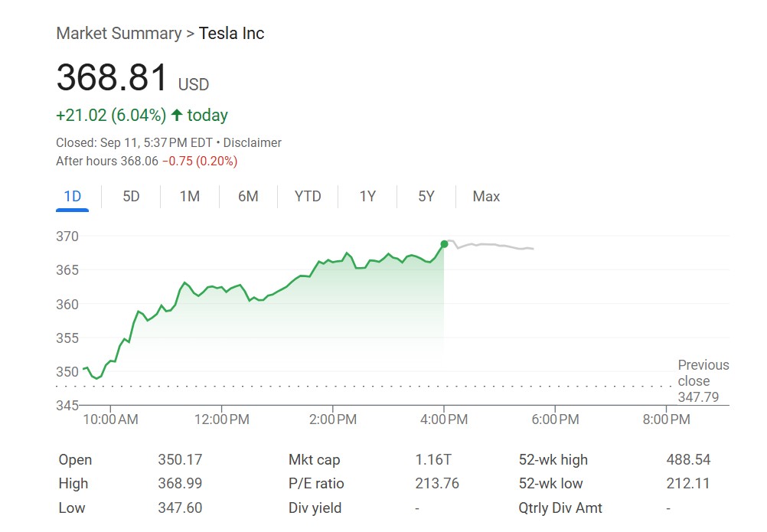
Task: Click the Market Summary breadcrumb link
Action: click(119, 34)
